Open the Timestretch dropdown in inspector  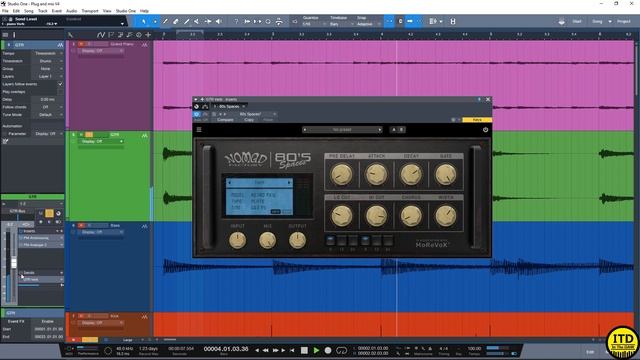(x=47, y=61)
